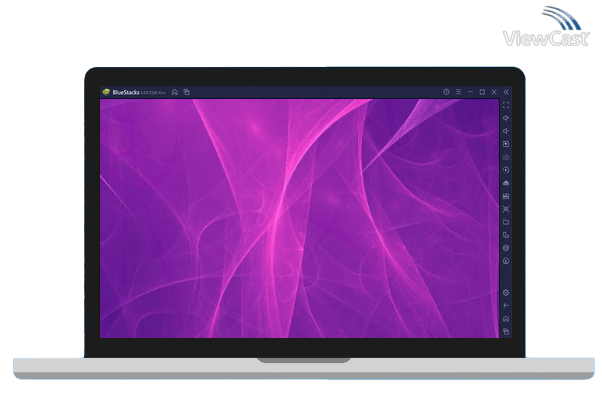Minimize the BlueStacks window
Image resolution: width=602 pixels, height=414 pixels.
tap(470, 92)
